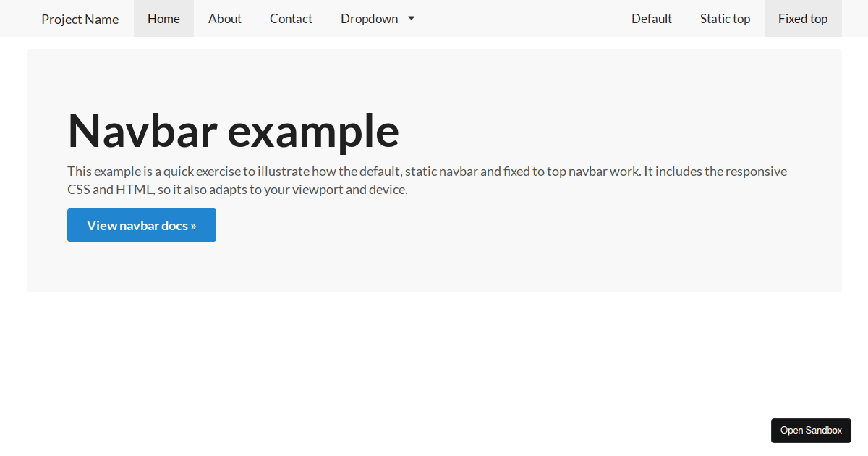Click the View navbar docs button
Image resolution: width=868 pixels, height=456 pixels.
pos(141,225)
